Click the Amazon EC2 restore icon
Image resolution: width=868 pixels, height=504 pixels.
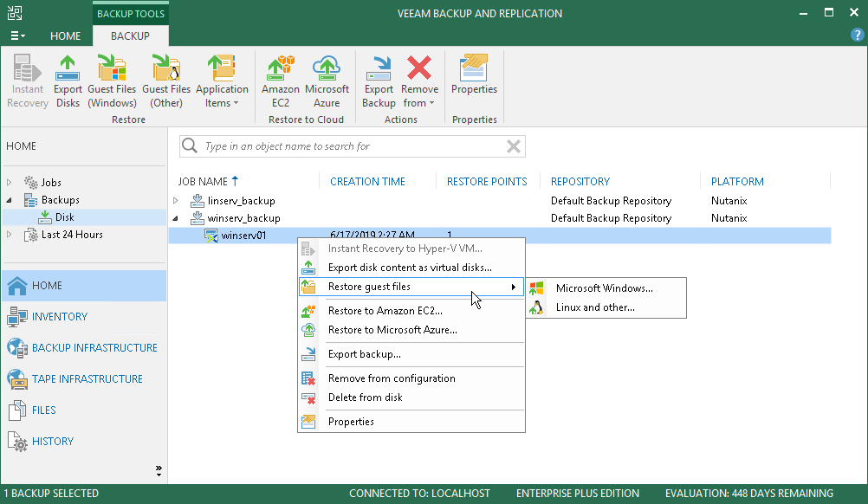click(x=281, y=80)
